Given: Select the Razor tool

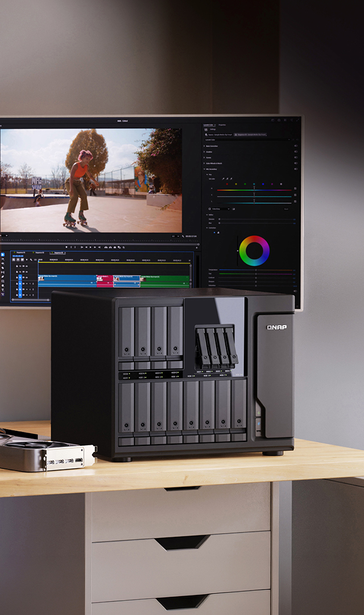Looking at the screenshot, I should 3,268.
